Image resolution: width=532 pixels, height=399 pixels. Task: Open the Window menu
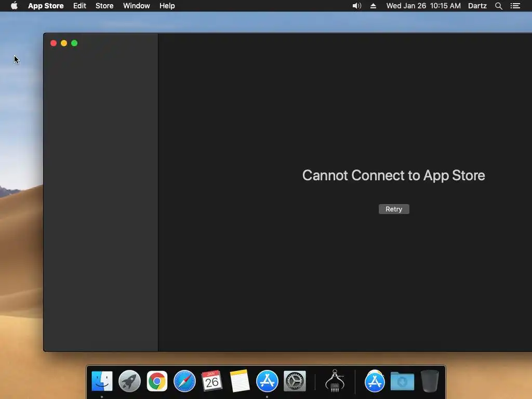point(137,6)
